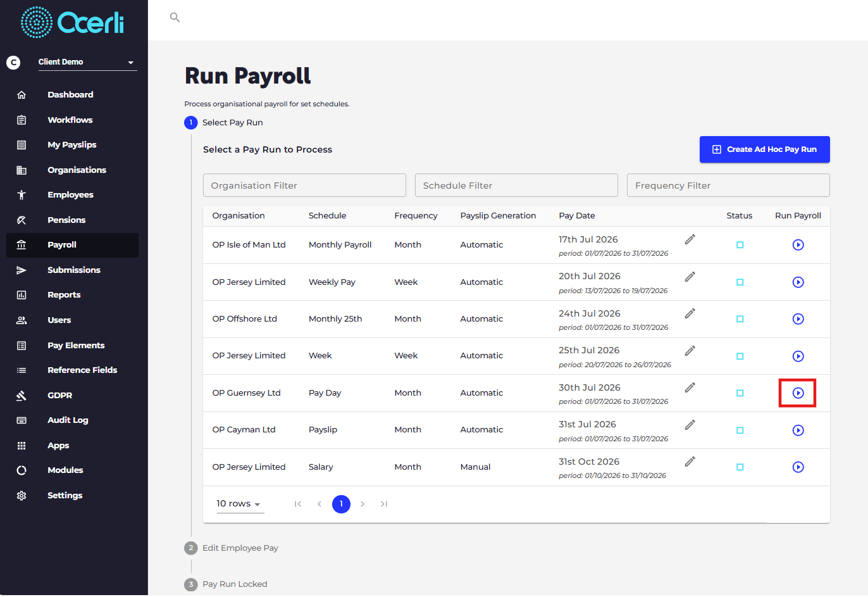Run payroll for Salary schedule
868x597 pixels.
[798, 467]
